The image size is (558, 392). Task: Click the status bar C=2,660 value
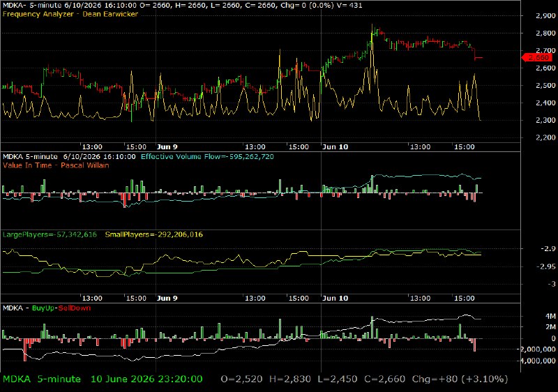[x=384, y=379]
